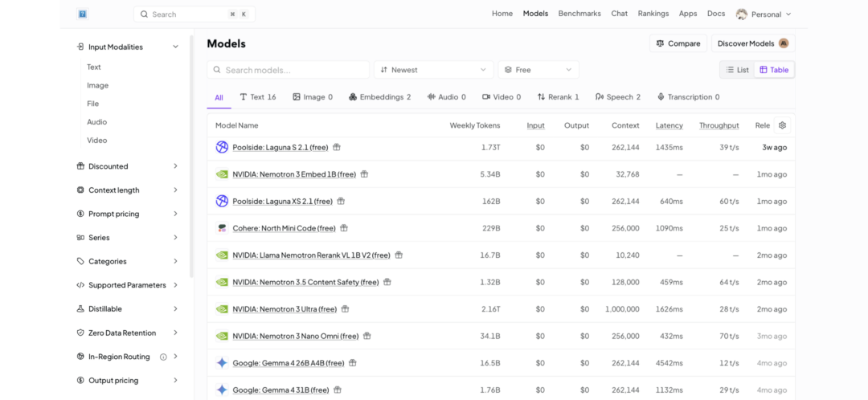868x400 pixels.
Task: Select the Text input modality filter
Action: (94, 67)
